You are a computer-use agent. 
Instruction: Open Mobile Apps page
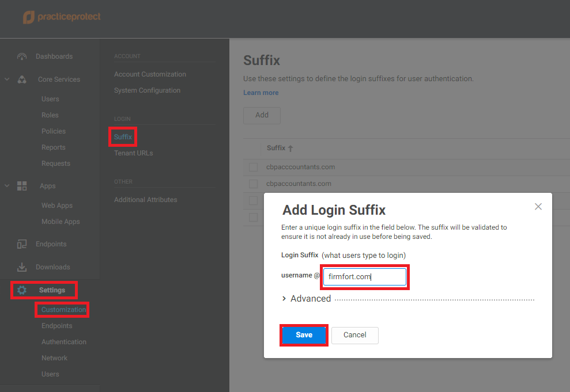point(61,222)
